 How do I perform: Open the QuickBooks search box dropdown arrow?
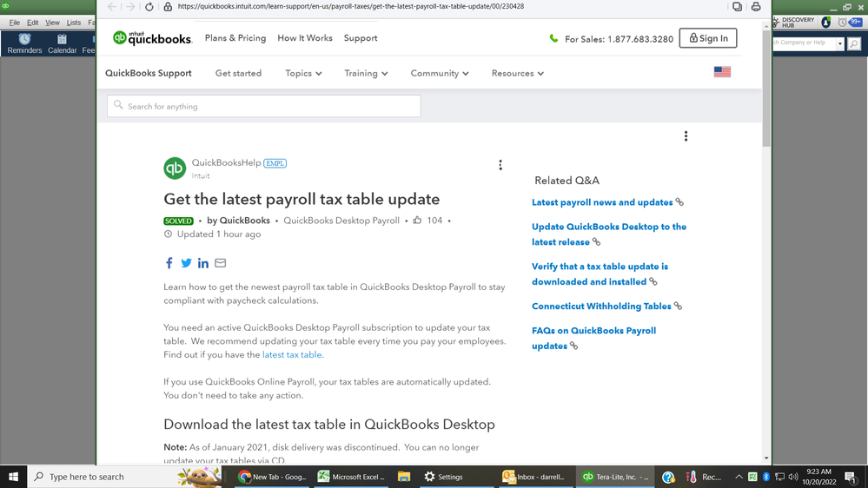click(840, 43)
